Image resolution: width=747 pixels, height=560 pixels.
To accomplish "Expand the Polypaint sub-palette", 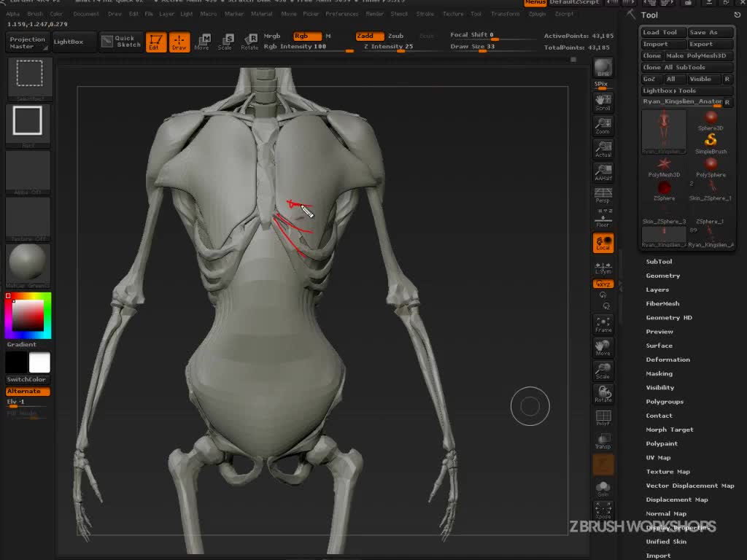I will pyautogui.click(x=661, y=444).
